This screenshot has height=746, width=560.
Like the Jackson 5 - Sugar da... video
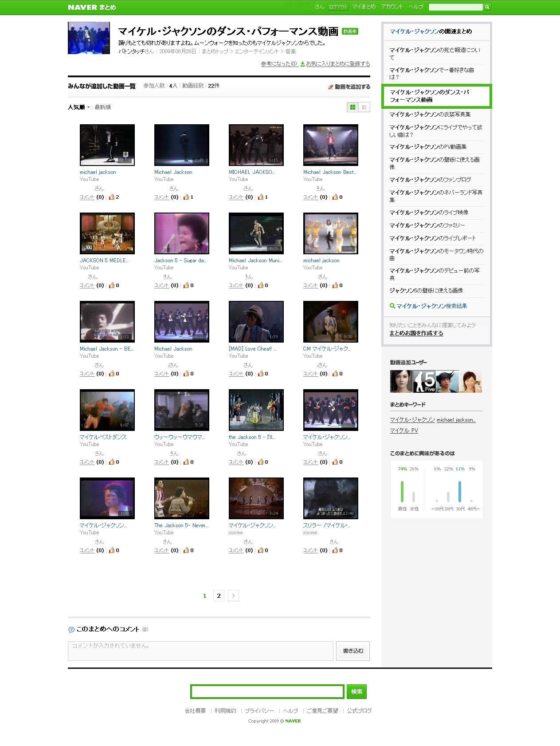(186, 285)
